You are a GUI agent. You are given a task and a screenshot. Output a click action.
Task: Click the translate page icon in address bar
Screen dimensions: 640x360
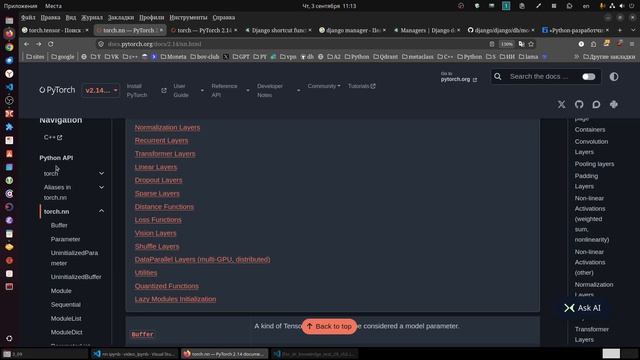tap(521, 44)
